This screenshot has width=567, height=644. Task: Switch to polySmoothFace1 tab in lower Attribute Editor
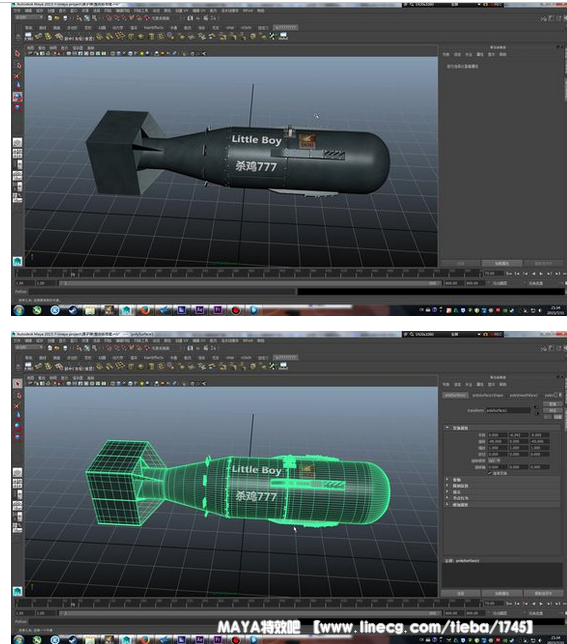pyautogui.click(x=523, y=395)
